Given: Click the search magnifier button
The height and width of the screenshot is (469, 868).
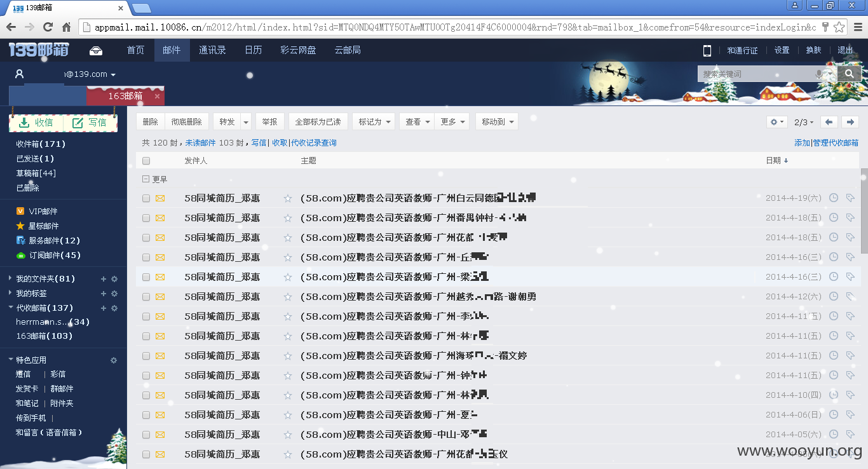Looking at the screenshot, I should [x=849, y=74].
